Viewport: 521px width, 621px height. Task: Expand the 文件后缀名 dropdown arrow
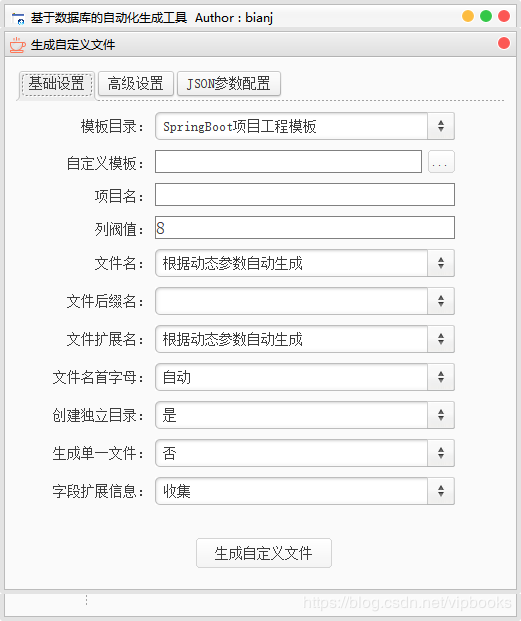(441, 301)
